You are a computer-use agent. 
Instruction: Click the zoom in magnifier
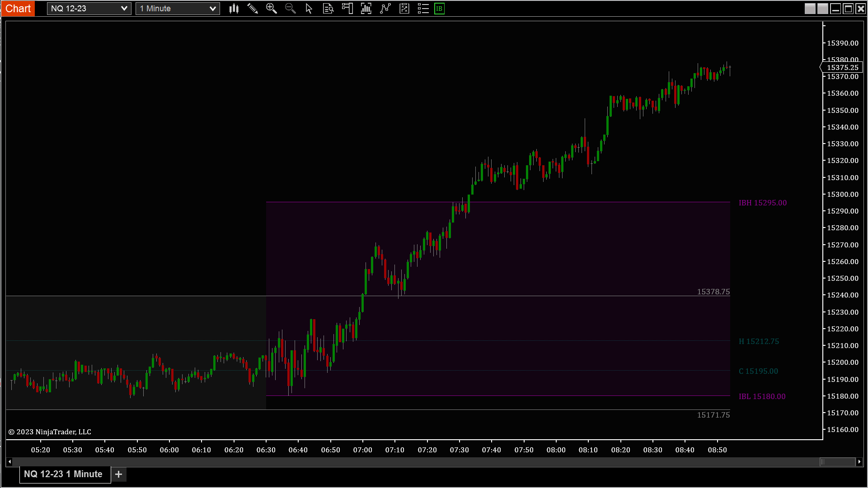point(271,9)
